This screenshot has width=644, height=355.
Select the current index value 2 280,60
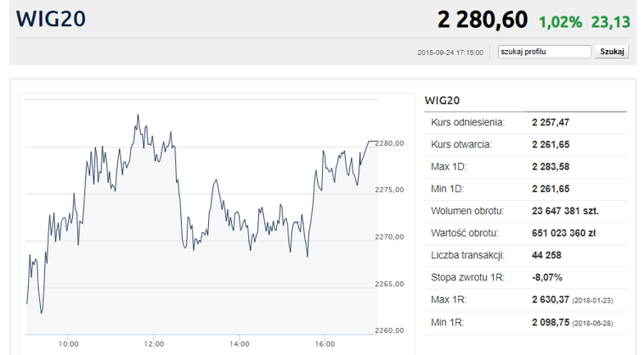click(482, 20)
